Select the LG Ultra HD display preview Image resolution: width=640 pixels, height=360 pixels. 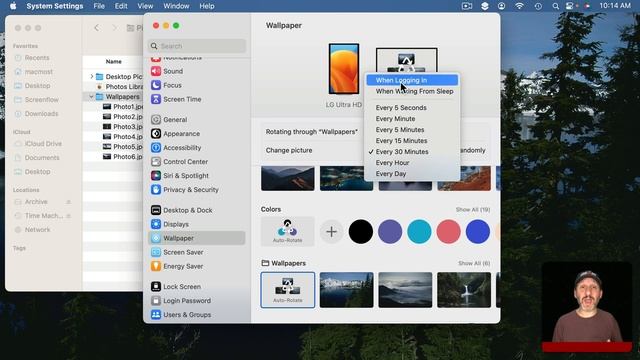pyautogui.click(x=344, y=69)
